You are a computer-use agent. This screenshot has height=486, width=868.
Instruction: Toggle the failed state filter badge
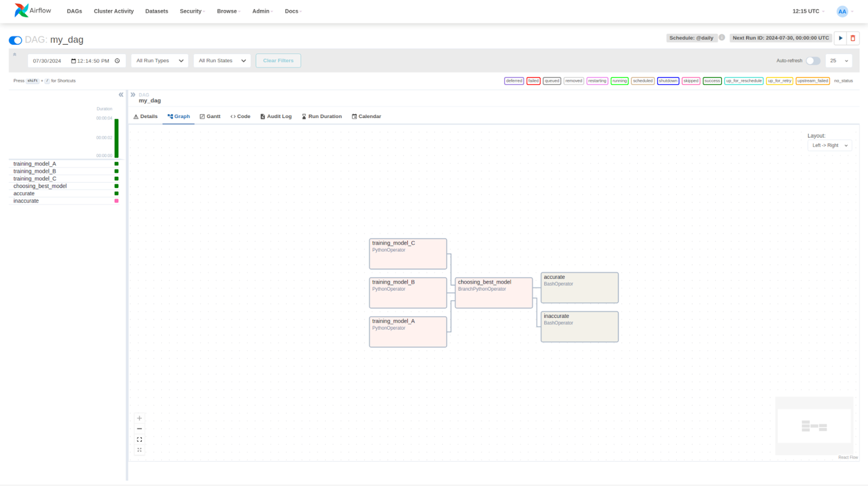click(533, 81)
